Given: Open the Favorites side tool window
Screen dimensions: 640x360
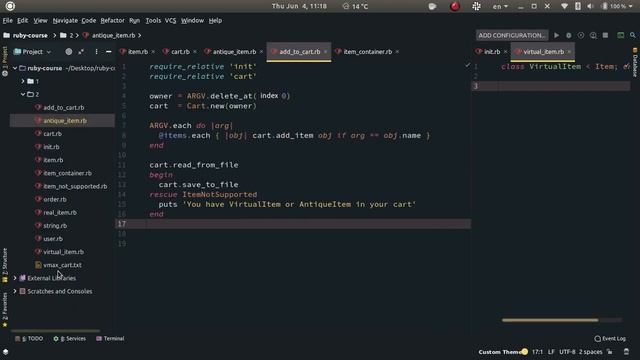Looking at the screenshot, I should click(x=5, y=310).
